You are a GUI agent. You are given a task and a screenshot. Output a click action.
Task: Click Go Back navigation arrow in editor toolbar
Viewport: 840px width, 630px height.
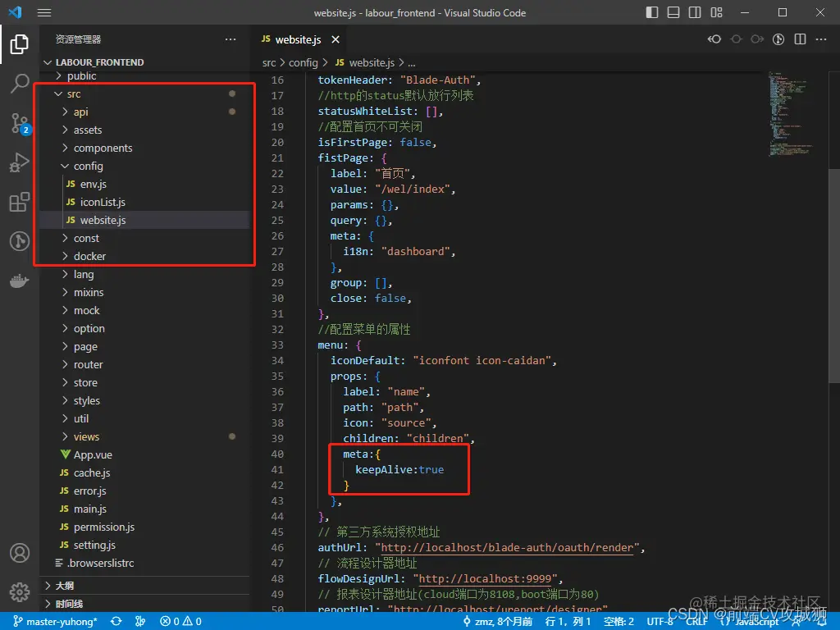pyautogui.click(x=714, y=39)
